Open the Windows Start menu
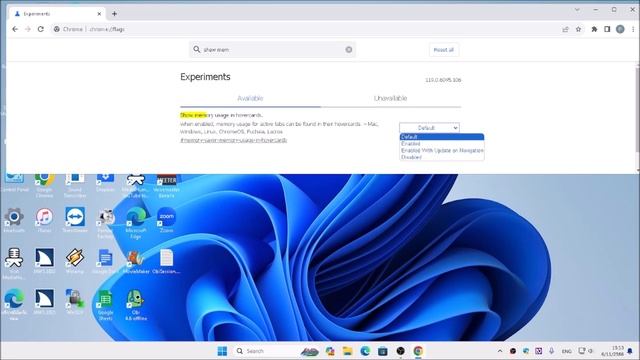Screen dimensions: 640x360 222,351
